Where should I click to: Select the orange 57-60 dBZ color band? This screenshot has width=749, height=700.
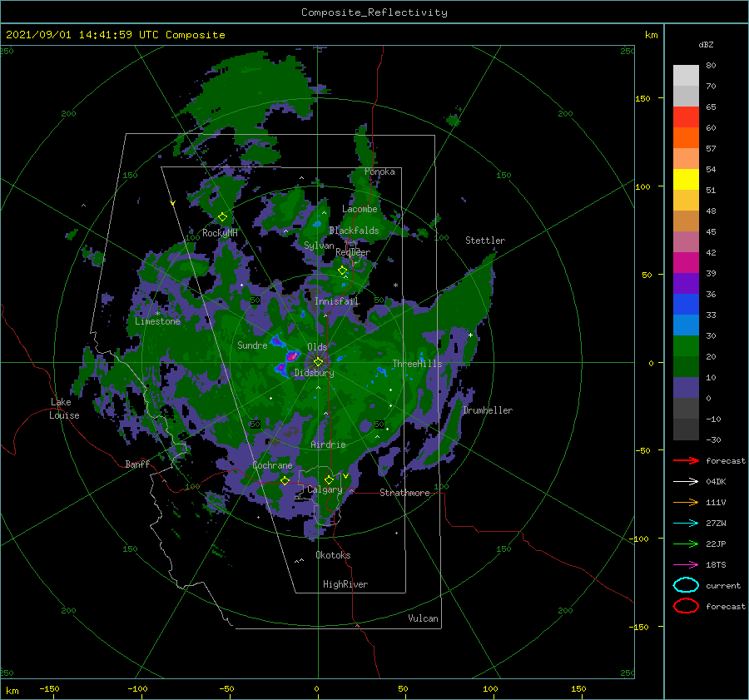point(686,137)
